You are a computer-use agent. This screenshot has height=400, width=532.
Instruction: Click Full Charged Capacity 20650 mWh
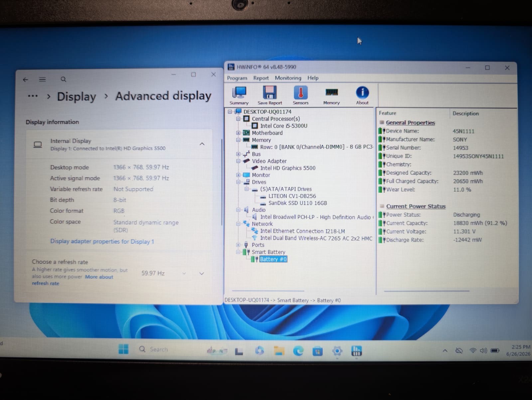click(x=468, y=181)
